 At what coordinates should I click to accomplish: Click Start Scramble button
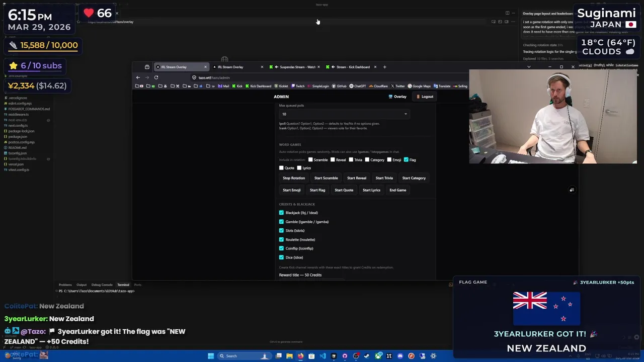(x=326, y=178)
